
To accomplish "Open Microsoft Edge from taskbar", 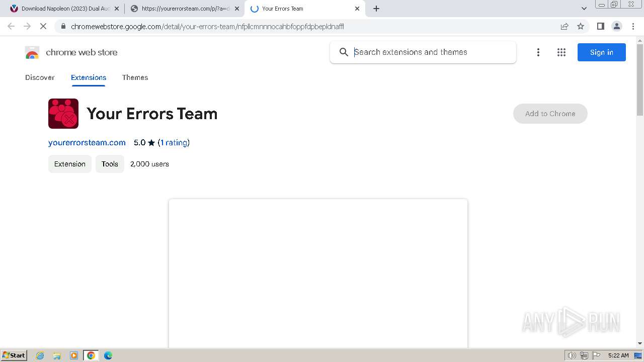I will coord(108,355).
